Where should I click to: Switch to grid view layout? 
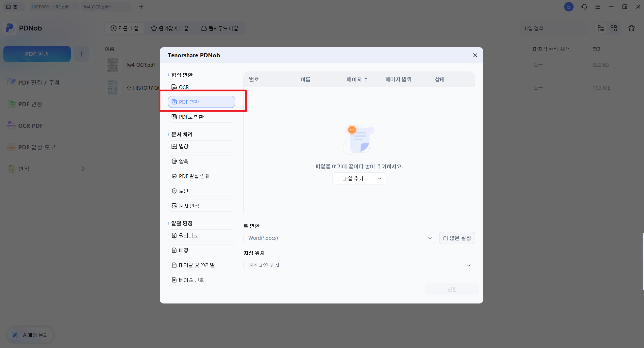click(x=614, y=28)
